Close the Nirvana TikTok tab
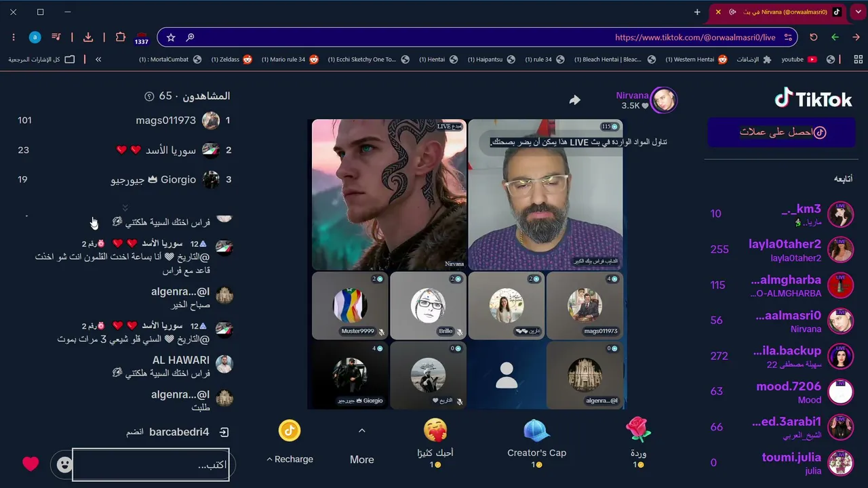Viewport: 868px width, 488px height. coord(718,12)
